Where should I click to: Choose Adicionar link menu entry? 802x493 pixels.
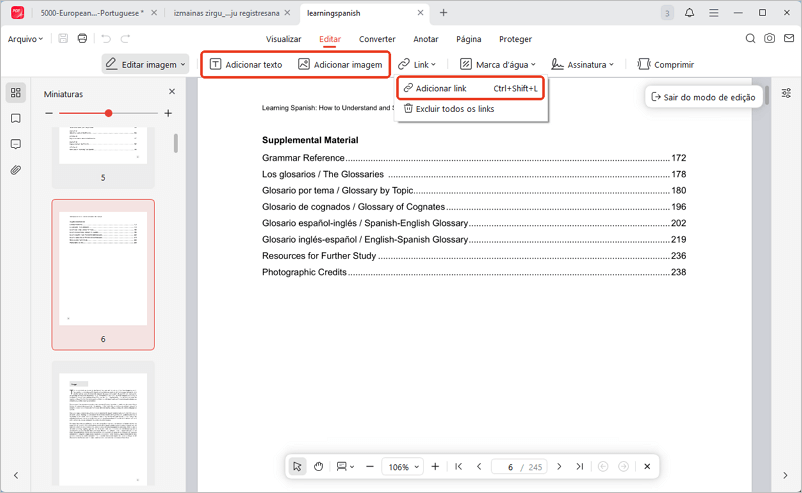tap(471, 88)
